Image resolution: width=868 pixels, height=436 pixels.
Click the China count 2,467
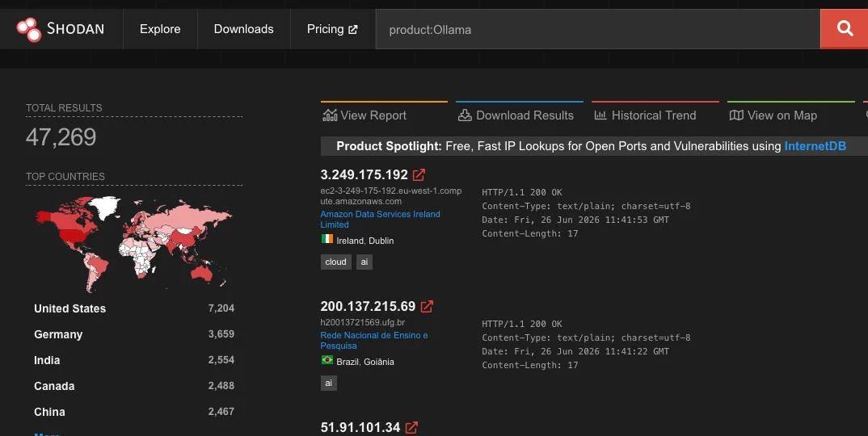click(221, 412)
